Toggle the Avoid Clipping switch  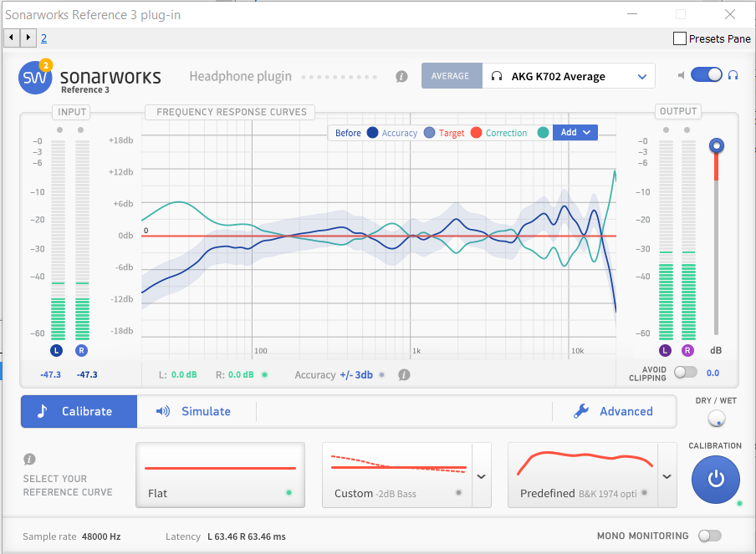click(686, 373)
